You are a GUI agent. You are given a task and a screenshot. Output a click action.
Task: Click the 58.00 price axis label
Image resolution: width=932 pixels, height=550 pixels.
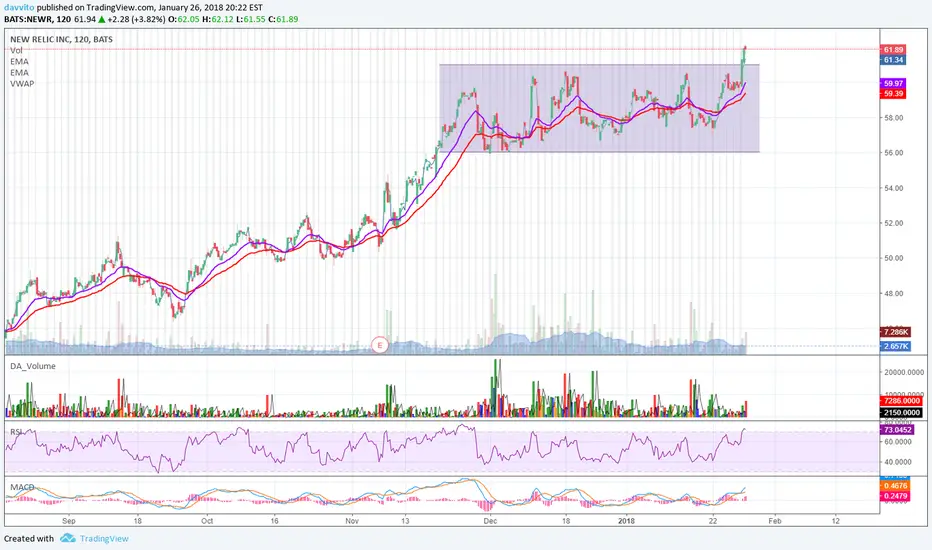893,118
